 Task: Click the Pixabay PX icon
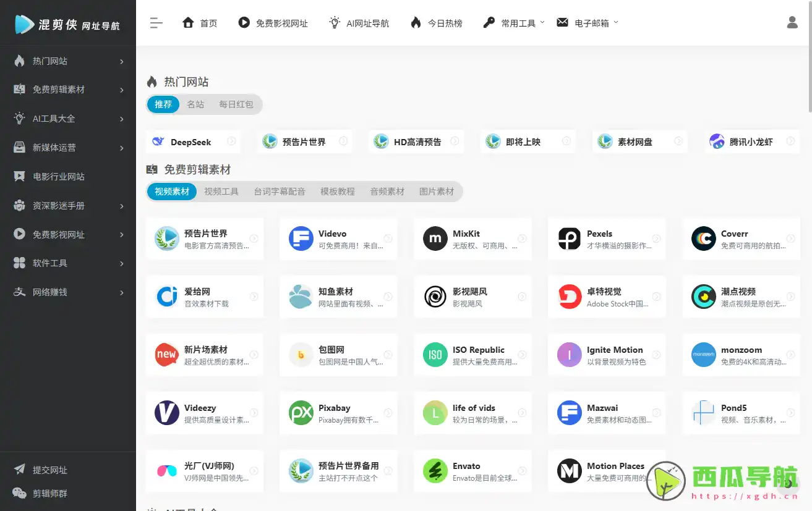coord(301,412)
